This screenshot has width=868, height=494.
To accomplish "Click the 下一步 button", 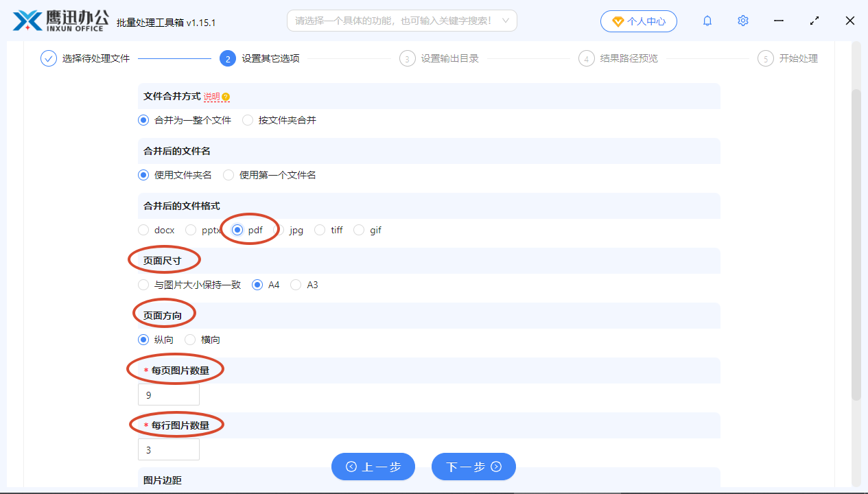I will 473,467.
